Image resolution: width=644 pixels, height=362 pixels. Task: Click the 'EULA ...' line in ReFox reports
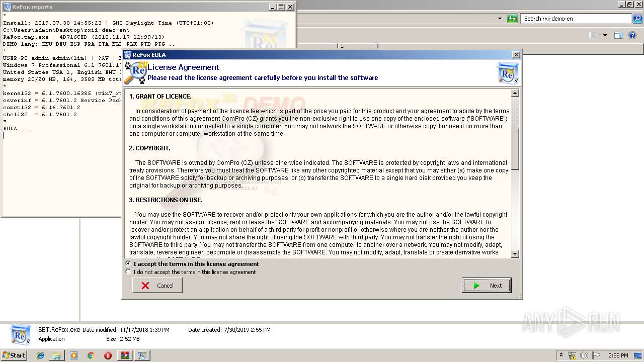pyautogui.click(x=17, y=129)
